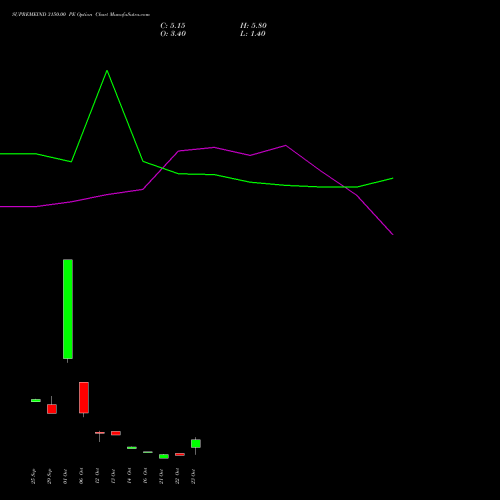Click the 14 Oct date label
Screen dimensions: 500x500
pos(129,476)
